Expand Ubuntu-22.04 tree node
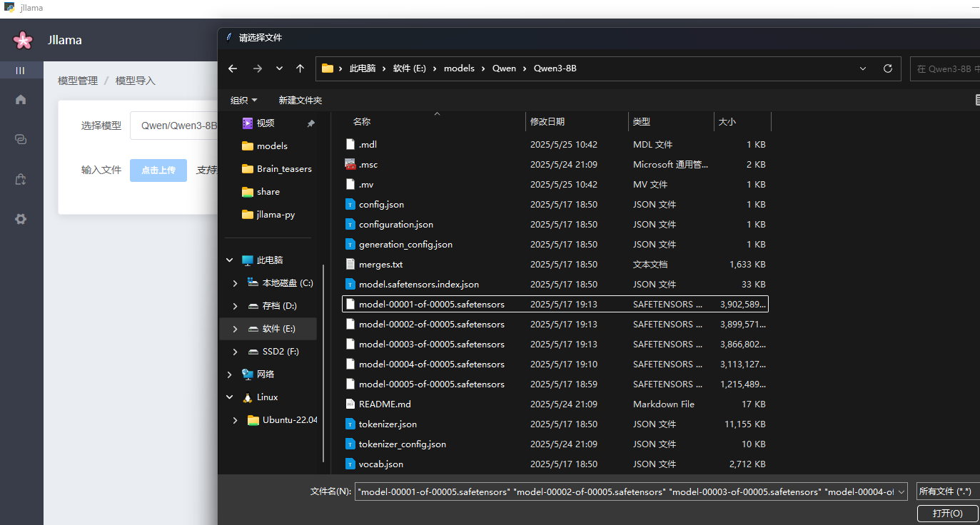 235,420
